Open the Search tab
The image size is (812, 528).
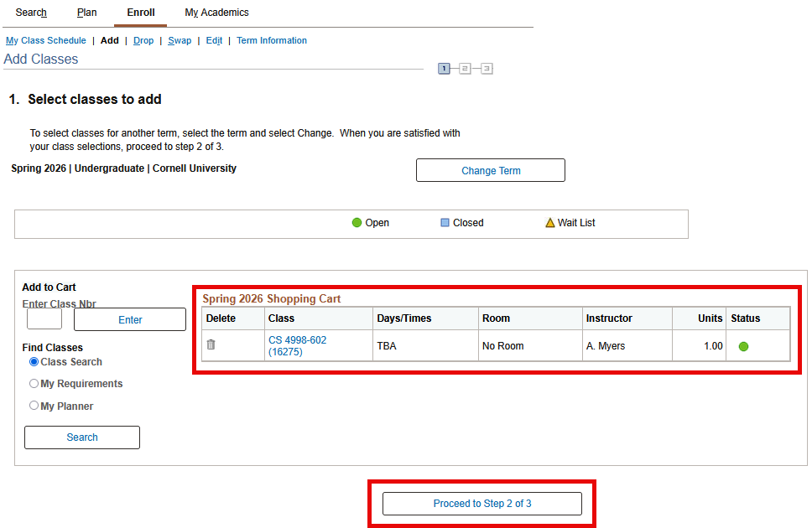click(x=30, y=12)
